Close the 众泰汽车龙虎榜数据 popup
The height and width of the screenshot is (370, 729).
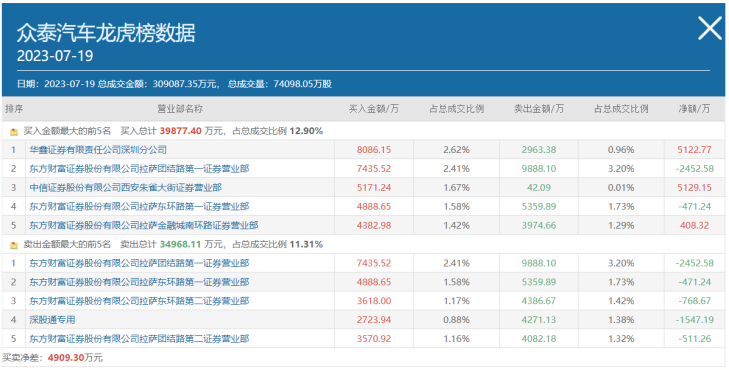tap(710, 29)
